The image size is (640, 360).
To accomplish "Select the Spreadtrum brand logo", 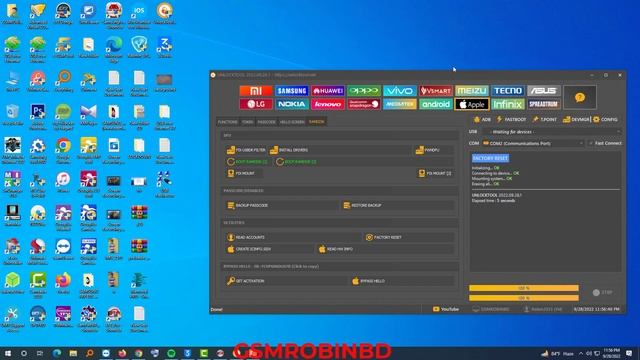I will [543, 104].
